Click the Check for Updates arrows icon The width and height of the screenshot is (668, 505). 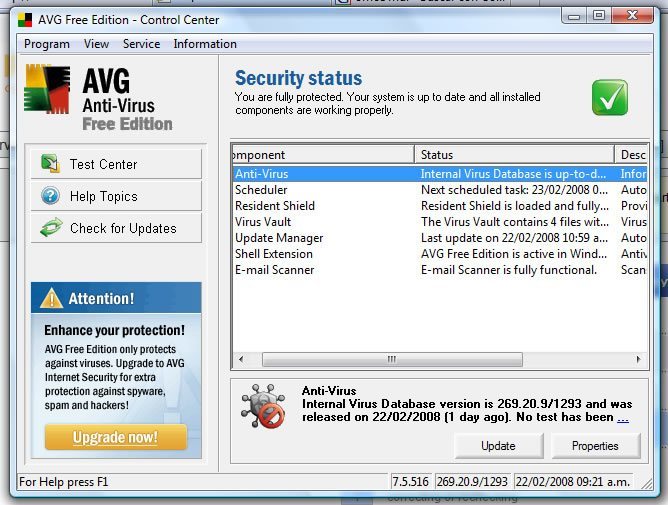coord(51,228)
